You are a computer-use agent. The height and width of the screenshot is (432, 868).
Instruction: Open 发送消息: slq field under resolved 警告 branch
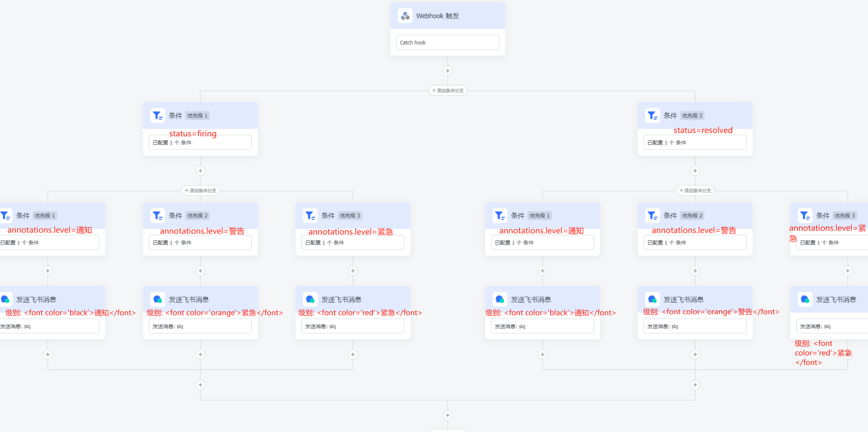(695, 326)
